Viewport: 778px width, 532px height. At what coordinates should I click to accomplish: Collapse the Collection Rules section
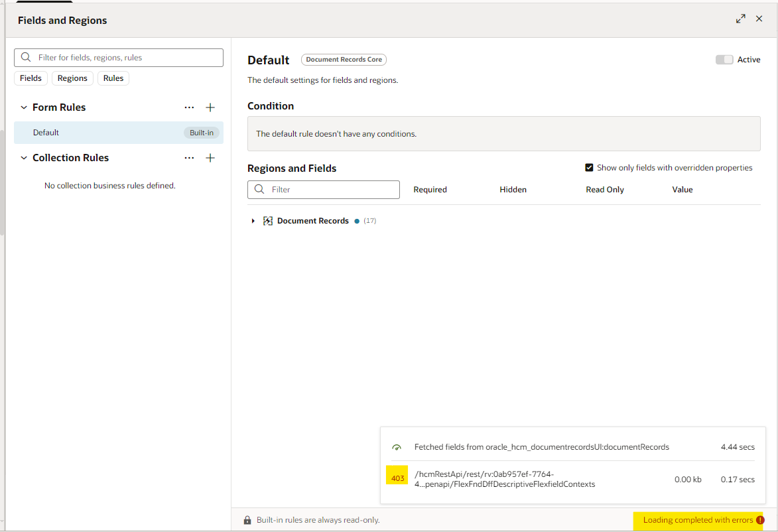tap(24, 157)
